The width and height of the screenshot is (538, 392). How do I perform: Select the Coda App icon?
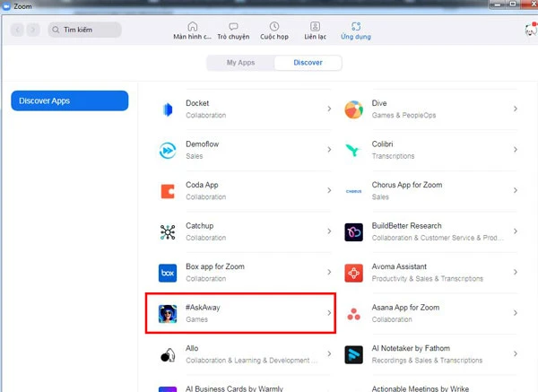click(x=168, y=190)
